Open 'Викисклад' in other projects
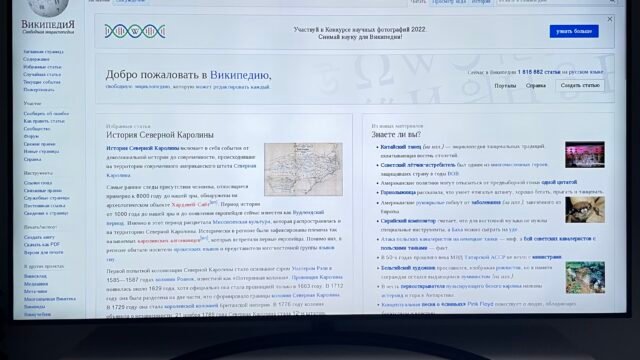The height and width of the screenshot is (360, 640). pos(35,276)
